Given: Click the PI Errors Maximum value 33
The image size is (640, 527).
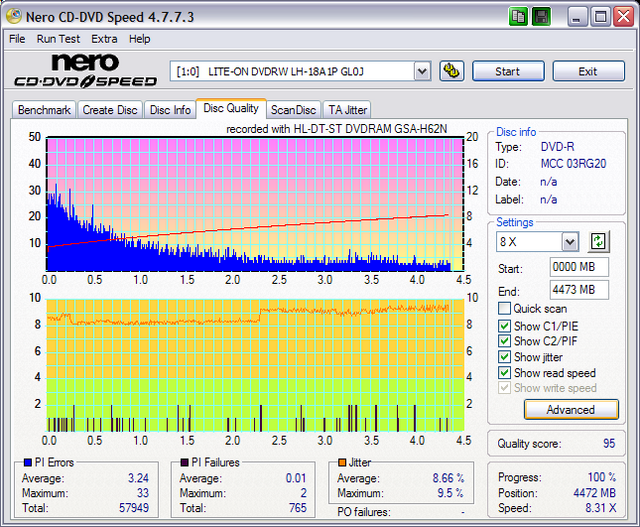Looking at the screenshot, I should [143, 493].
